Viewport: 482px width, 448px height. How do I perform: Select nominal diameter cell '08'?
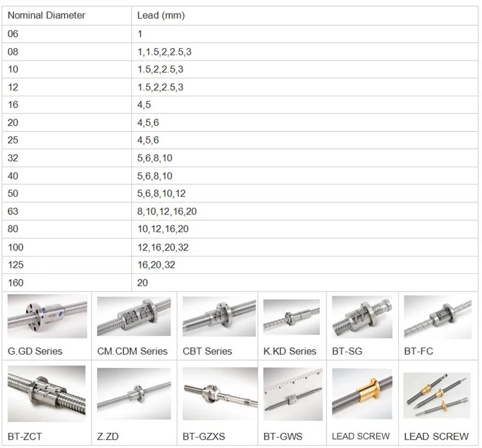tap(67, 52)
